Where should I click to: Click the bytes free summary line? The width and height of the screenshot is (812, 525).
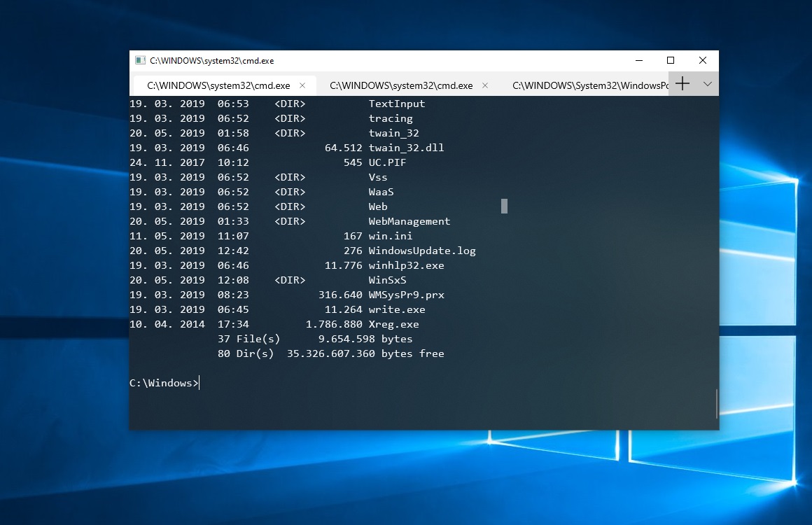(330, 353)
